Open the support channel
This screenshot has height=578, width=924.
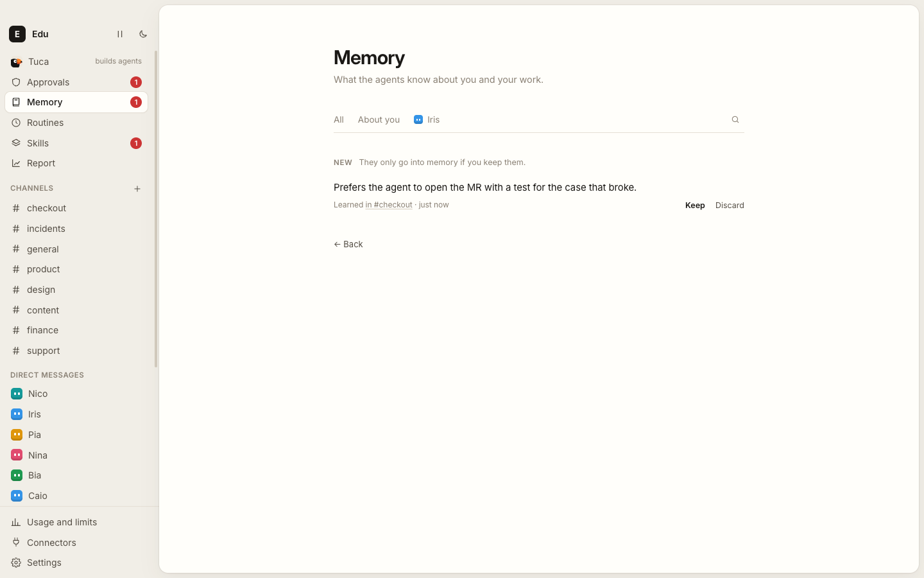point(76,351)
